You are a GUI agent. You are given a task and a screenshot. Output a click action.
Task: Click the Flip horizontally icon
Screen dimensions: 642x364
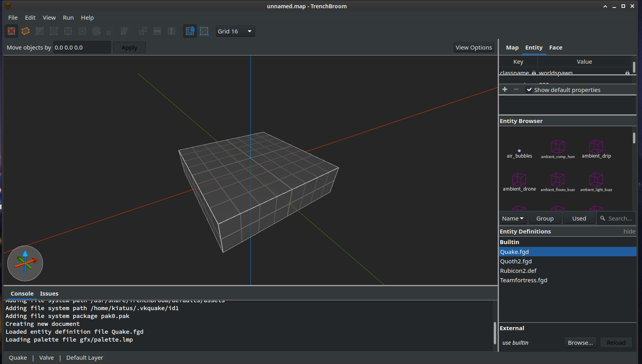[x=157, y=31]
